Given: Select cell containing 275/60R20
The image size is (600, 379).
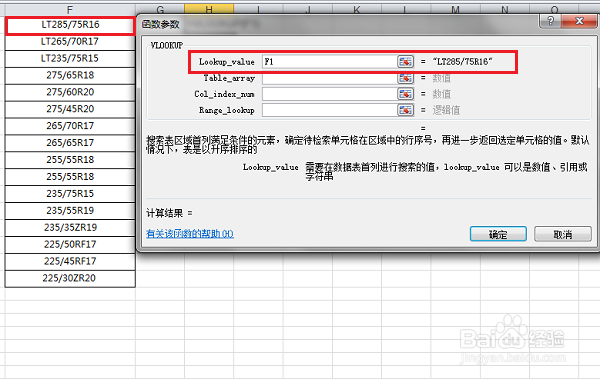Looking at the screenshot, I should tap(70, 92).
